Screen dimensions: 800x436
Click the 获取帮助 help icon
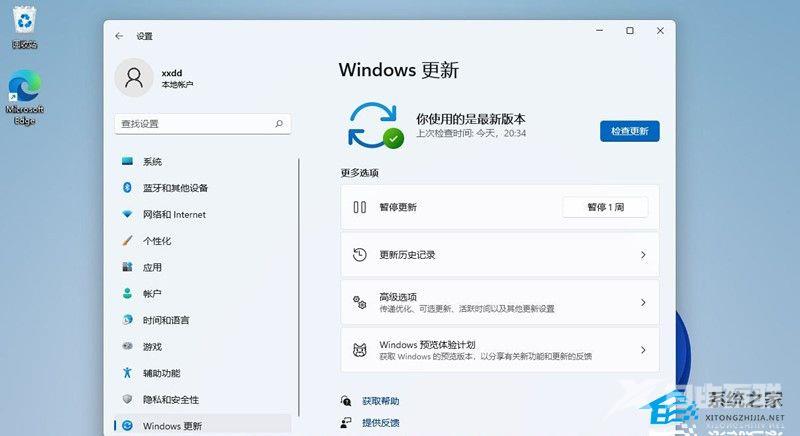click(346, 401)
